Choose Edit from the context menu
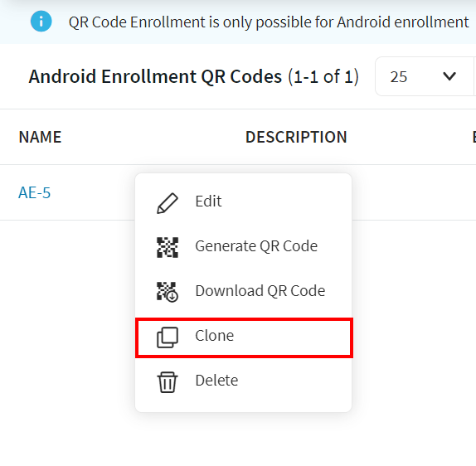This screenshot has height=466, width=476. 243,201
